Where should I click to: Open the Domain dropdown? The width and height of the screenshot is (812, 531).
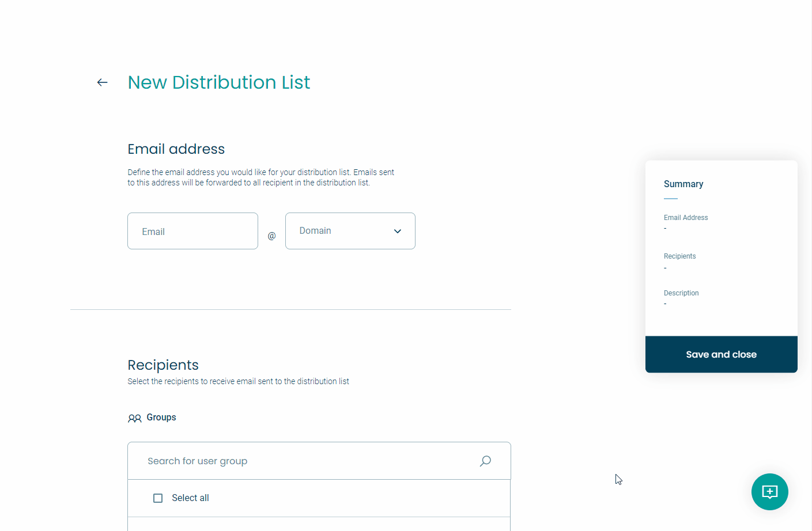click(350, 231)
